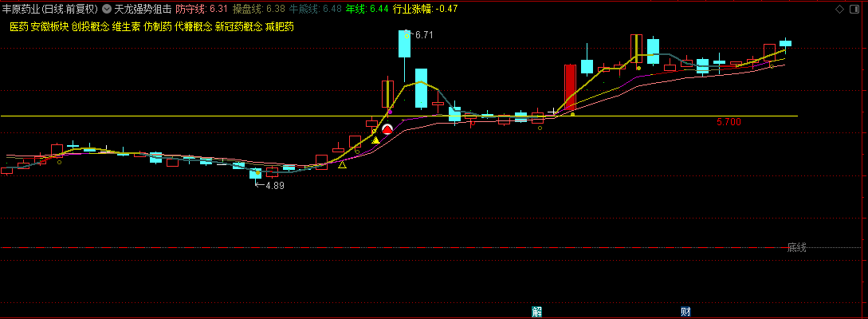Click the 底线 label near red baseline
The image size is (868, 319).
[x=796, y=247]
